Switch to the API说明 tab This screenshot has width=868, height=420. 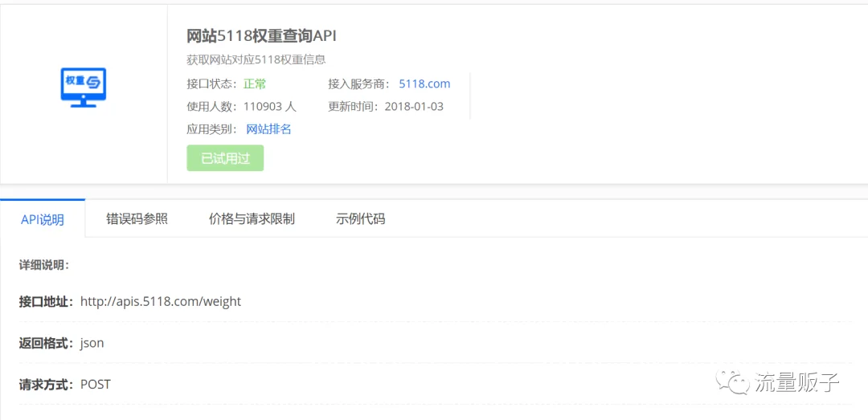pyautogui.click(x=43, y=220)
